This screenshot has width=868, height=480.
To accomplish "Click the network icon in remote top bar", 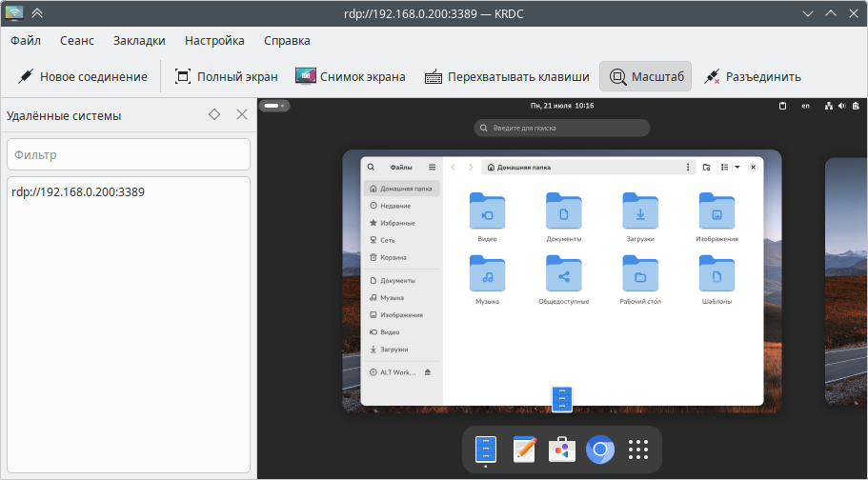I will [x=829, y=106].
